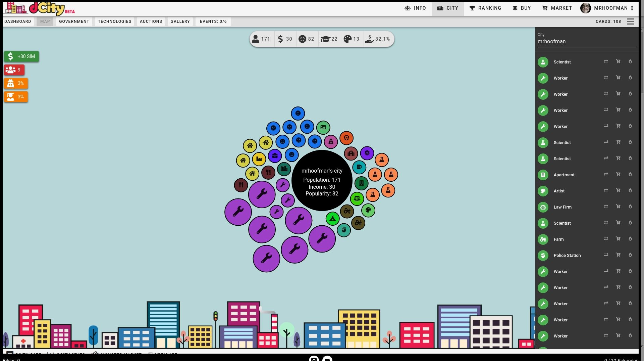Screen dimensions: 644x361
Task: Switch to the Technologies tab
Action: coord(114,21)
